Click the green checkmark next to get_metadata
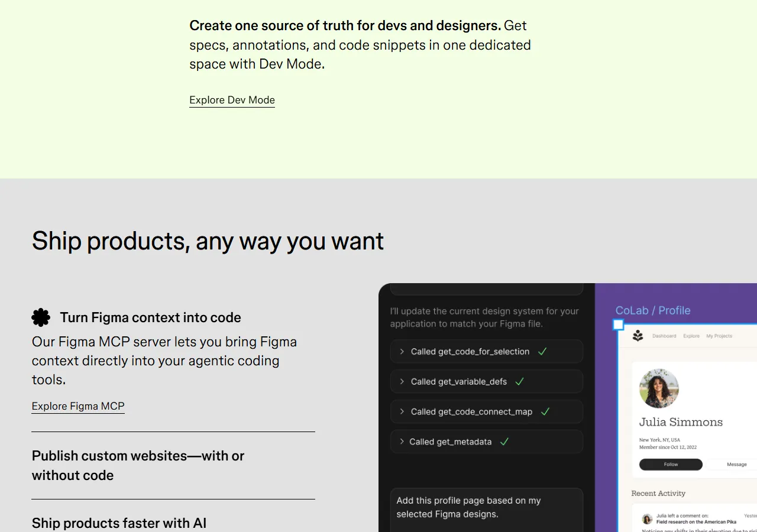 504,442
